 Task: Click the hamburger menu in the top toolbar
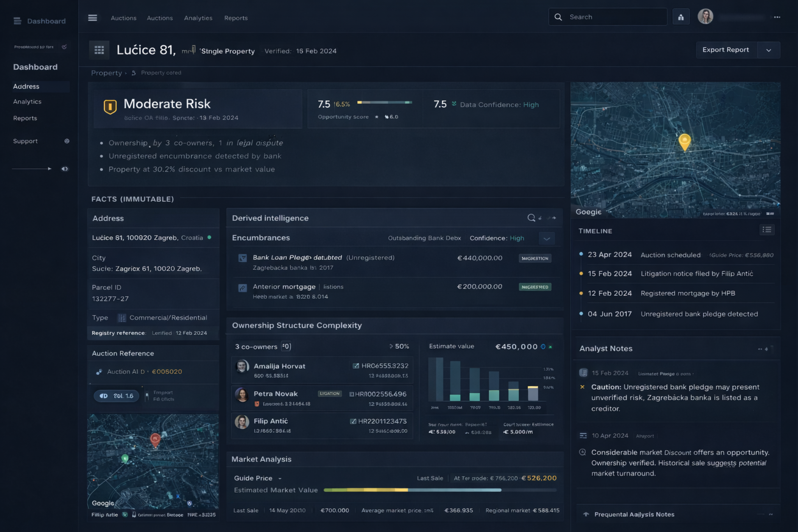[x=93, y=18]
